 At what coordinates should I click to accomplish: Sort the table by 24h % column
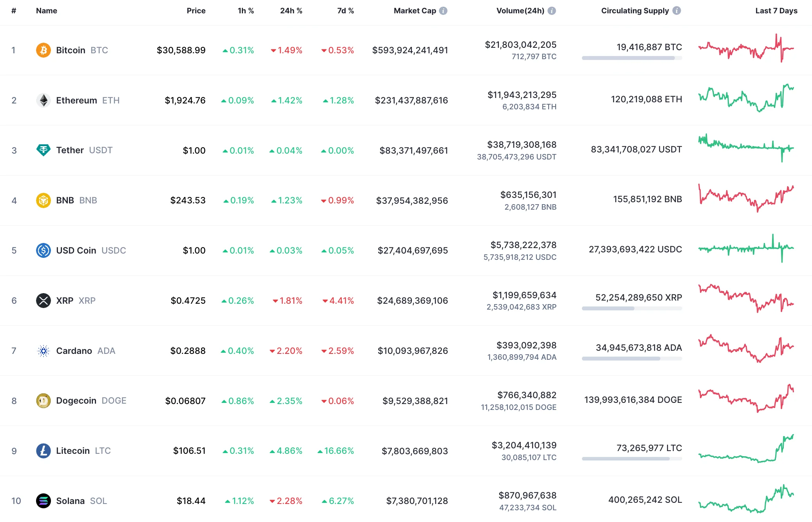(291, 11)
